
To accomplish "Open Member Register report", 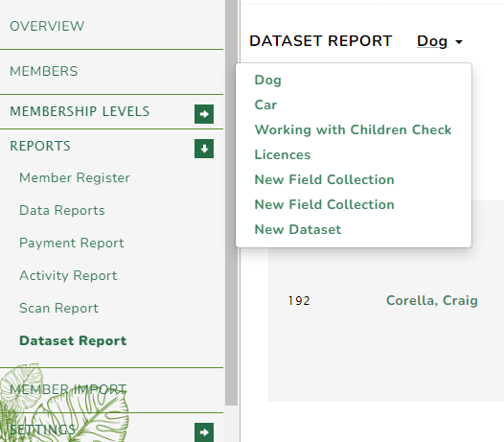I will click(75, 177).
